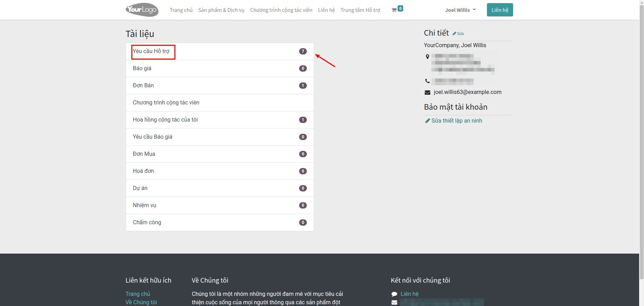Visit the Trung tâm Hỗ trợ menu
Image resolution: width=644 pixels, height=306 pixels.
click(x=360, y=10)
